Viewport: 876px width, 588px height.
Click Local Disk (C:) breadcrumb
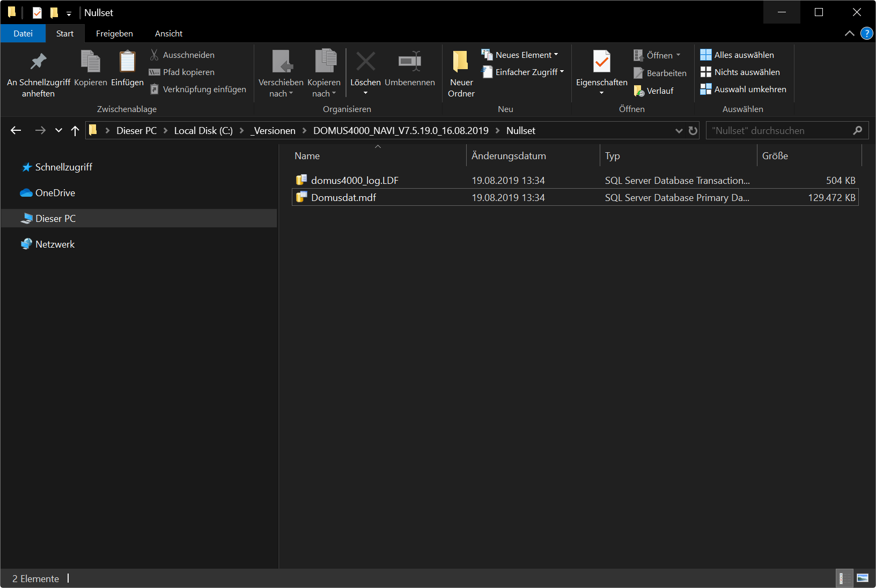(203, 130)
